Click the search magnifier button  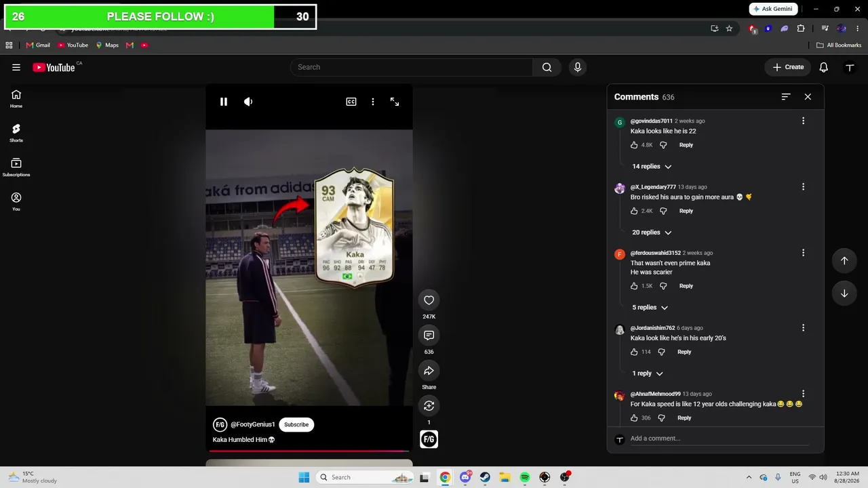[547, 67]
